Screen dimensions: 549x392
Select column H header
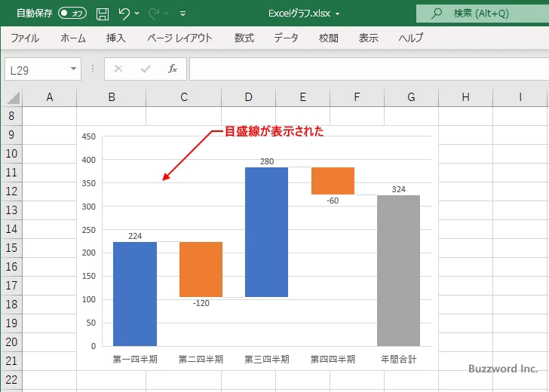(x=466, y=97)
